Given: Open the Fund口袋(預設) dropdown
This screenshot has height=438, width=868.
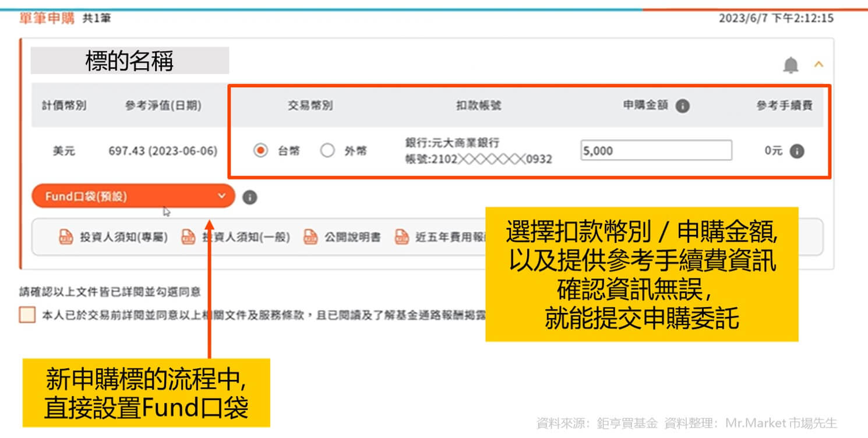Looking at the screenshot, I should click(x=133, y=196).
